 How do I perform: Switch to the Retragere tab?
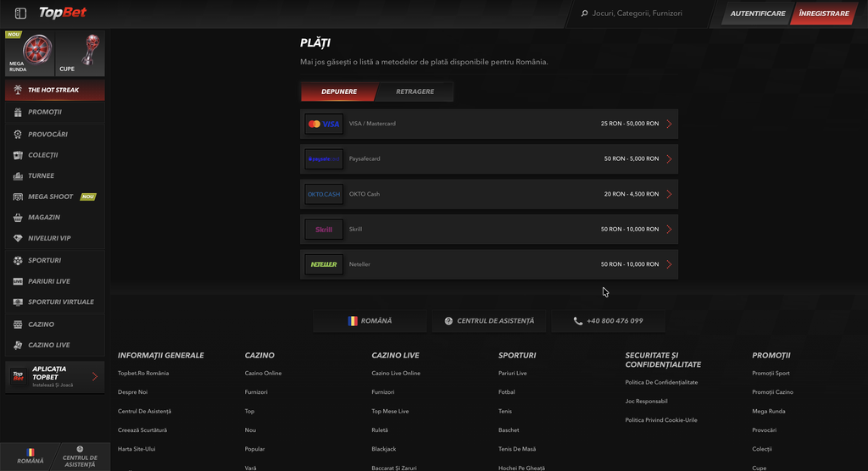pyautogui.click(x=415, y=91)
